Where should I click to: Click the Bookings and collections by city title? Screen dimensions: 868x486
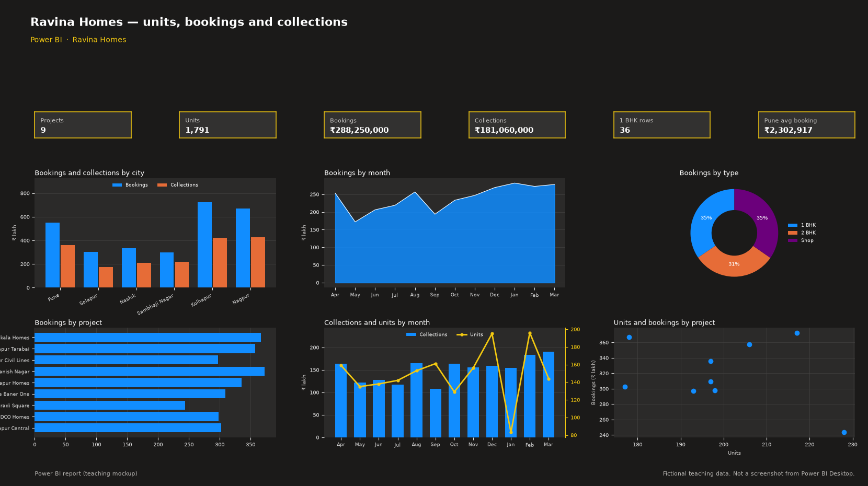89,173
